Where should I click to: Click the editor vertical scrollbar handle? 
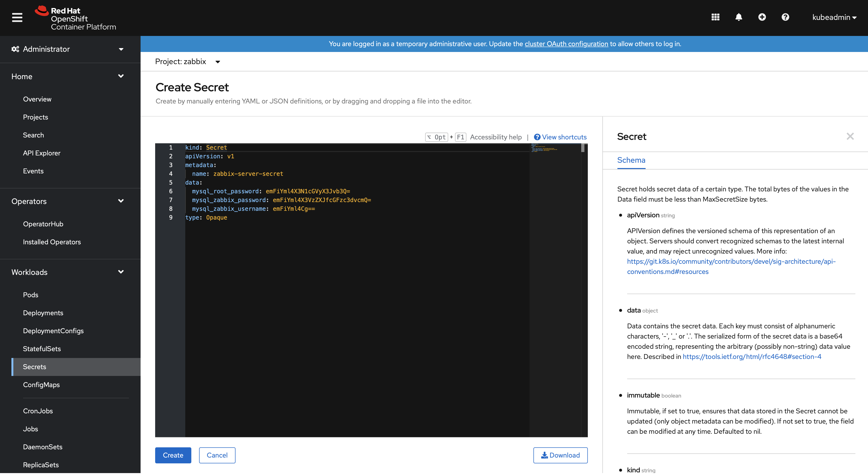click(x=583, y=148)
